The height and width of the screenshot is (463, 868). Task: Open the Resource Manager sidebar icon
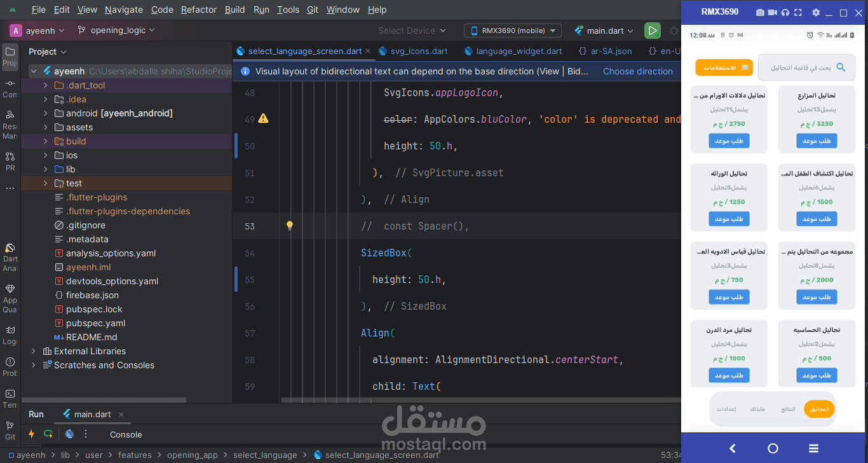coord(10,114)
